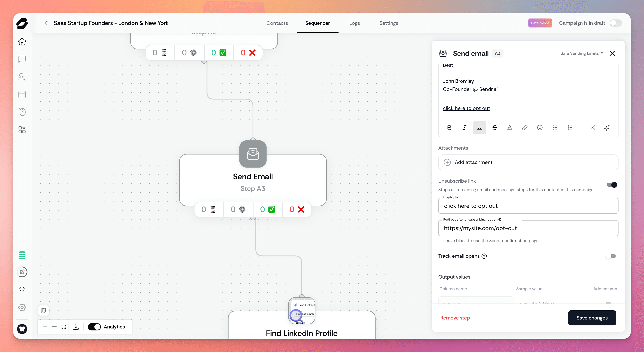Viewport: 644px width, 352px height.
Task: Zoom in on the canvas with plus
Action: point(45,327)
